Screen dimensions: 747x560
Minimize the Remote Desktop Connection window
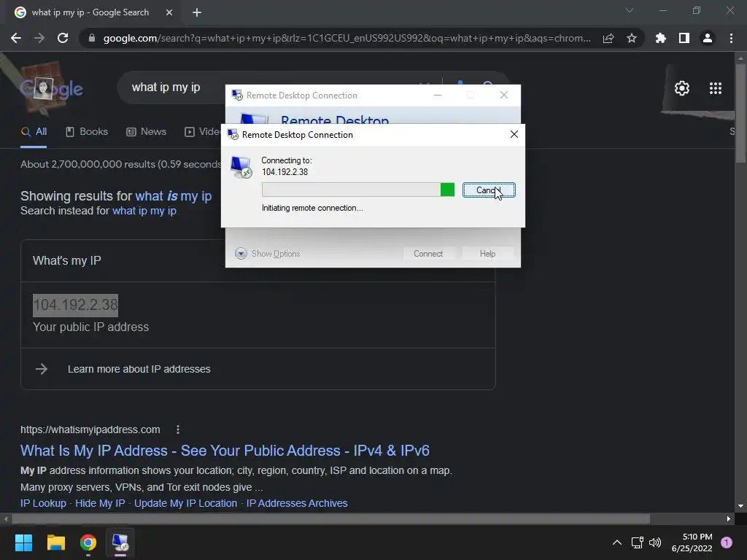(438, 96)
